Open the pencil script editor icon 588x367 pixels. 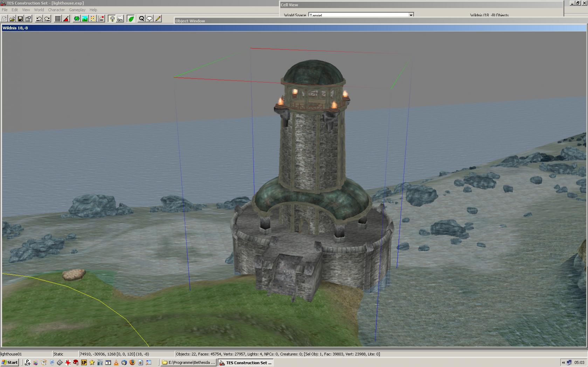click(x=158, y=19)
